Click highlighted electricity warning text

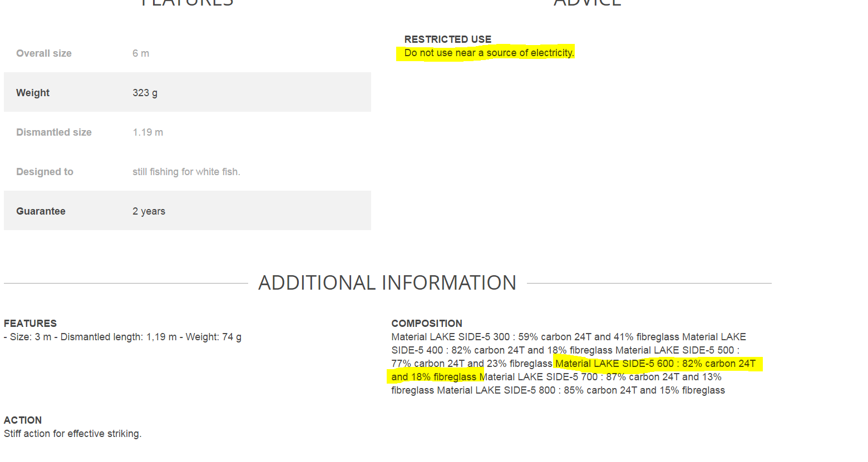(489, 53)
